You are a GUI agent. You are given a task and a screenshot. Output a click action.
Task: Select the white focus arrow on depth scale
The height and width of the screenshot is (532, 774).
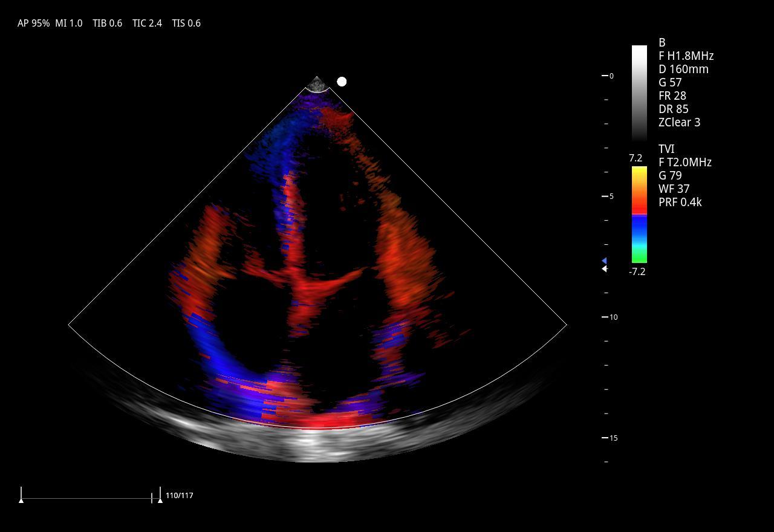pos(603,269)
